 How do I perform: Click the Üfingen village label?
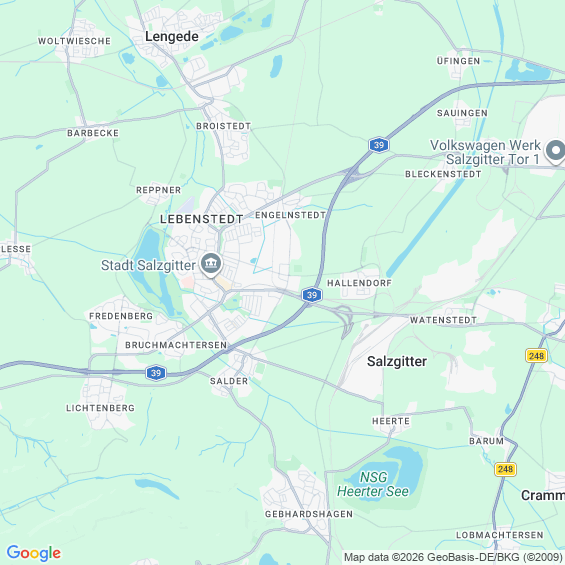[x=458, y=61]
